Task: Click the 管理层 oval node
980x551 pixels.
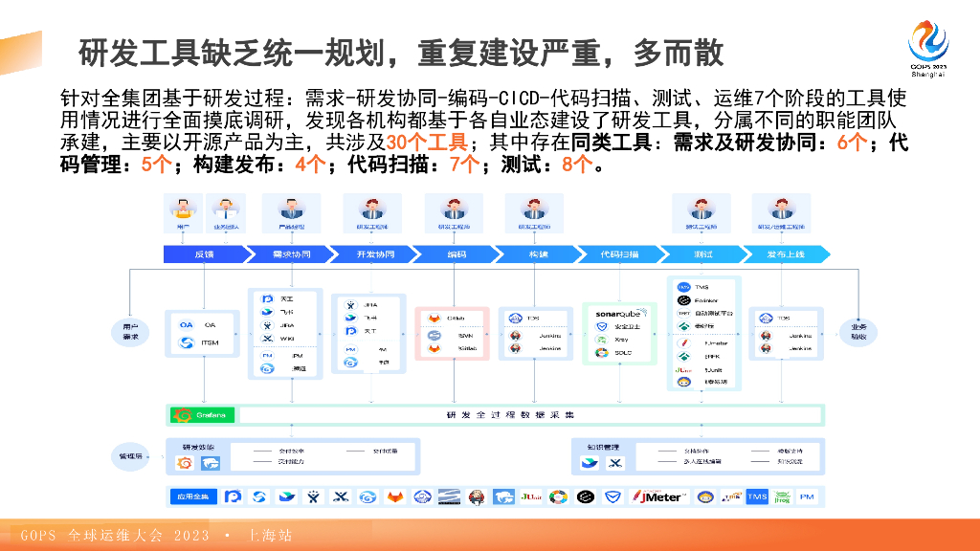Action: 130,456
